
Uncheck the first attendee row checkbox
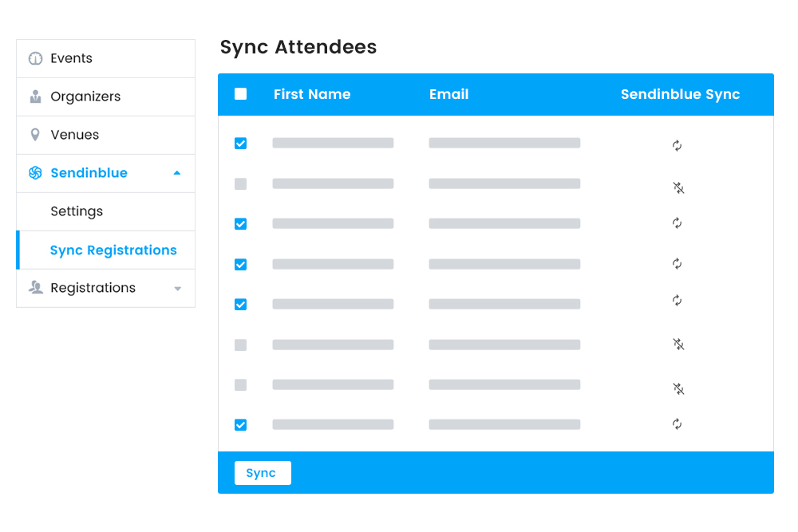241,144
